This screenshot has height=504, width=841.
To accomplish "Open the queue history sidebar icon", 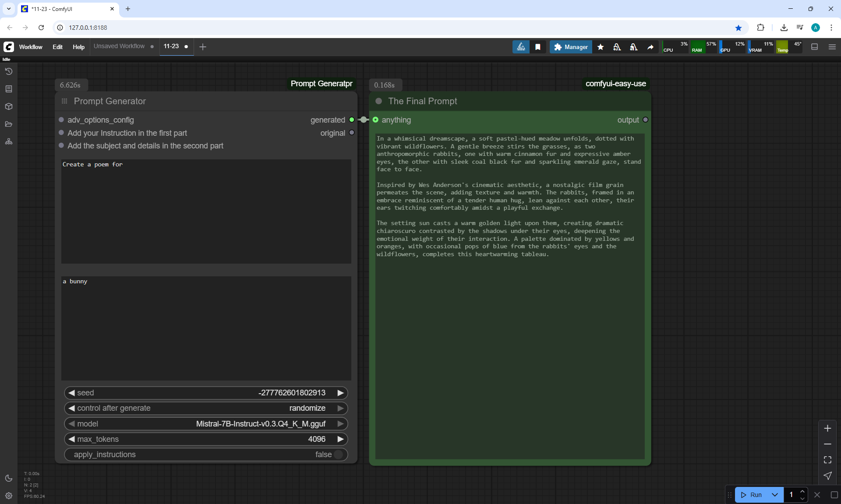I will pyautogui.click(x=8, y=71).
